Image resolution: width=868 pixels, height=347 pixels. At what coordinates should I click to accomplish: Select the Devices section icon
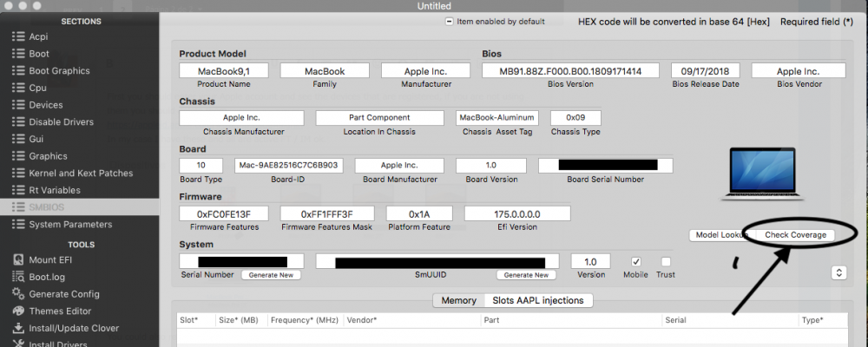click(x=18, y=105)
